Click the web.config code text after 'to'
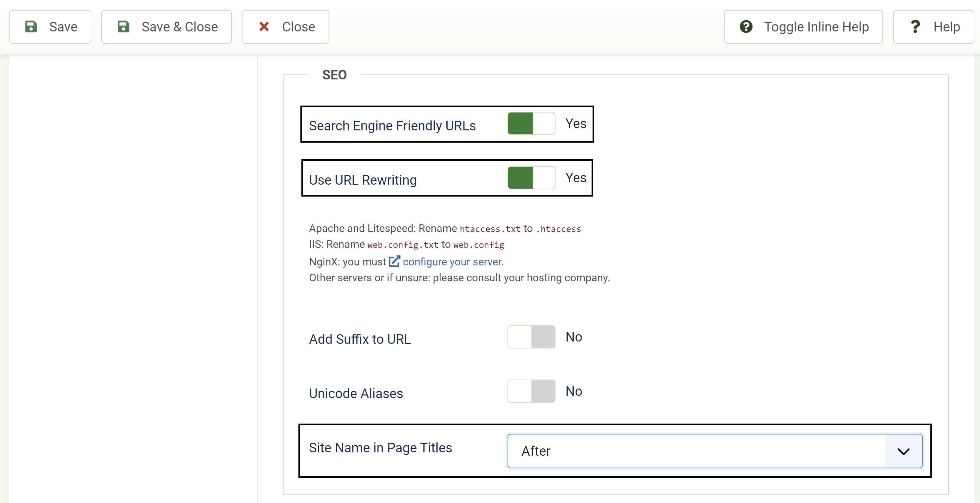This screenshot has width=980, height=503. (x=479, y=245)
